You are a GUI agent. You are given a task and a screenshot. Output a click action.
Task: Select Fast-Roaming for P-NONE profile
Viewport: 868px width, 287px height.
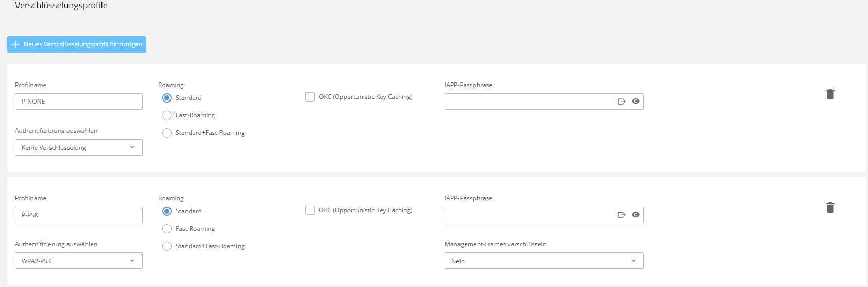(x=167, y=115)
